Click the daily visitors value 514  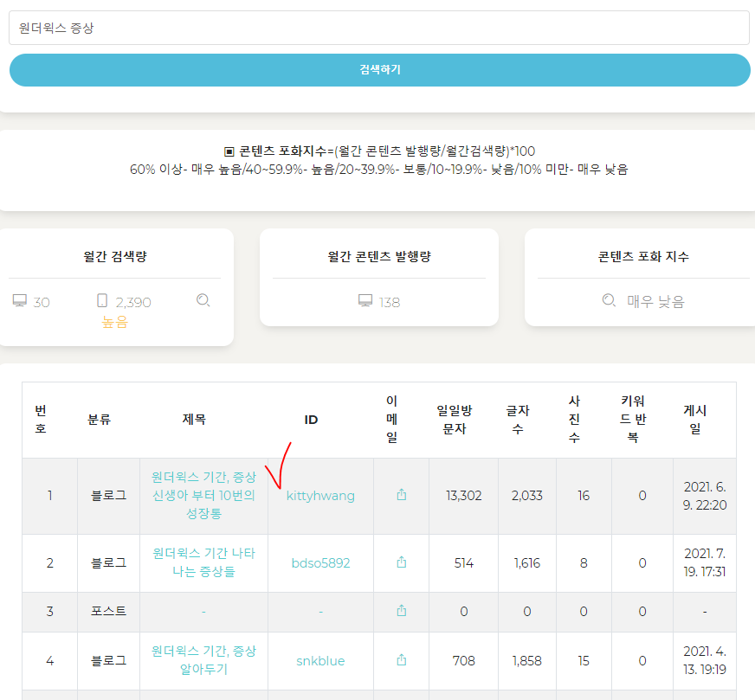tap(464, 563)
